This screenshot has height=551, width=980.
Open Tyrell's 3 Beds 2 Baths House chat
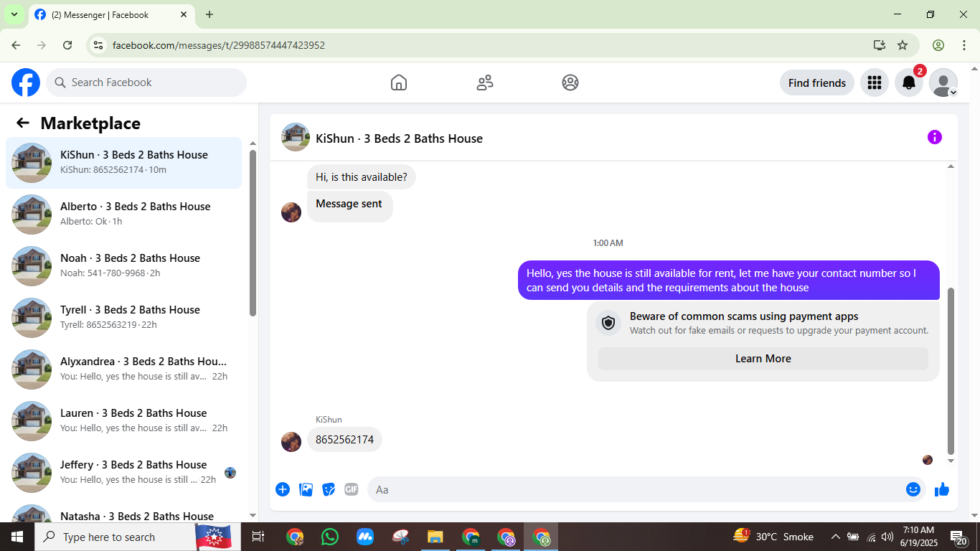[x=123, y=317]
